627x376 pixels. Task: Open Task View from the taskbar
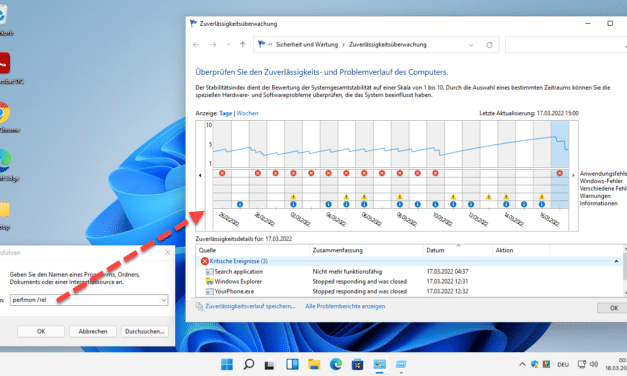point(270,364)
